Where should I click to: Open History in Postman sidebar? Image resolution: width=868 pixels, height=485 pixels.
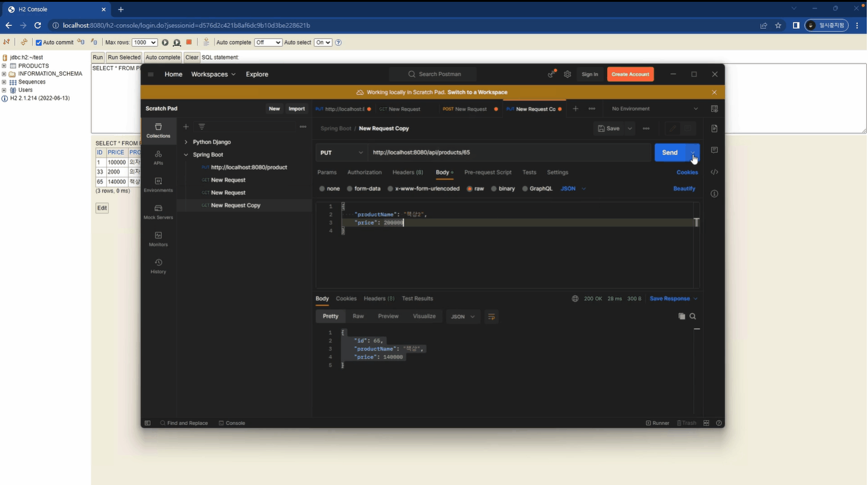158,266
